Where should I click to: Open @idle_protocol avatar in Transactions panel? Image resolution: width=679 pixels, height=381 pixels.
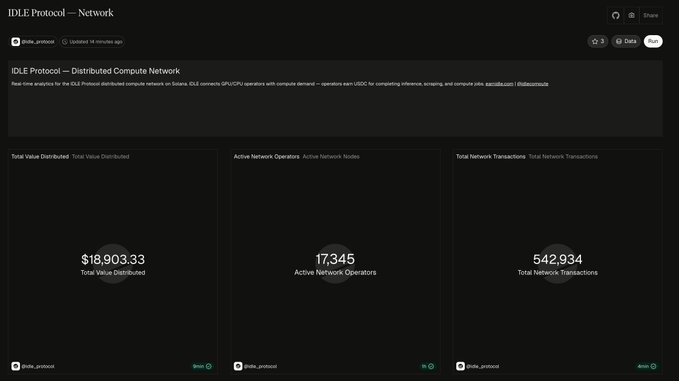[x=460, y=366]
